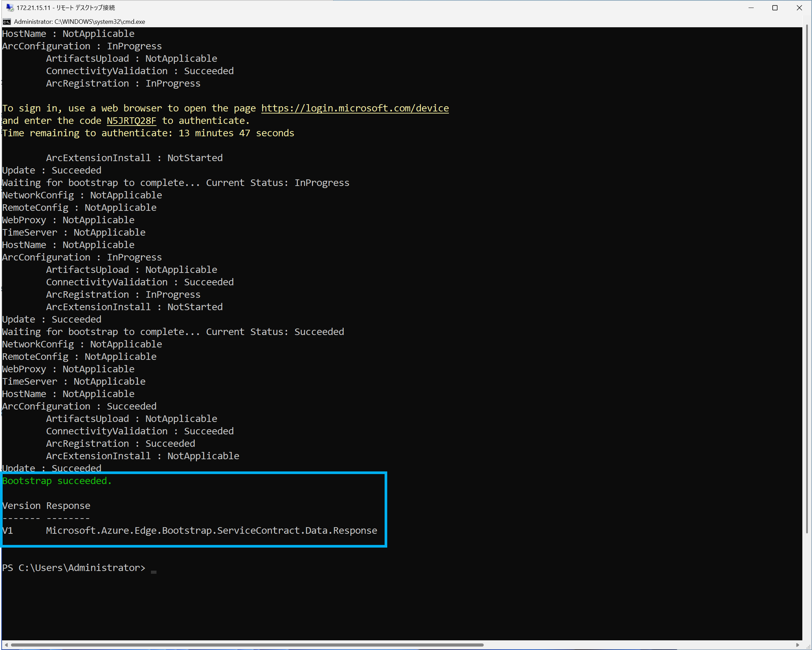The width and height of the screenshot is (812, 650).
Task: Click the vertical scrollbar thumb on the right
Action: pos(807,279)
